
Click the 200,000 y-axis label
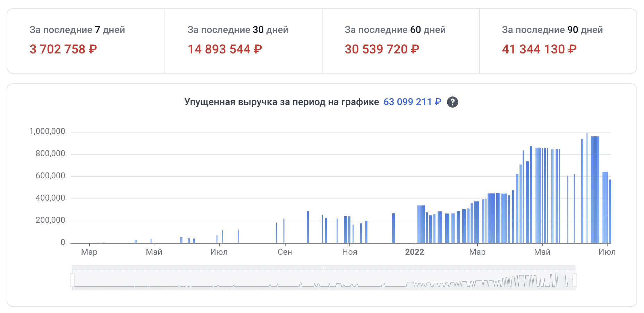coord(50,220)
